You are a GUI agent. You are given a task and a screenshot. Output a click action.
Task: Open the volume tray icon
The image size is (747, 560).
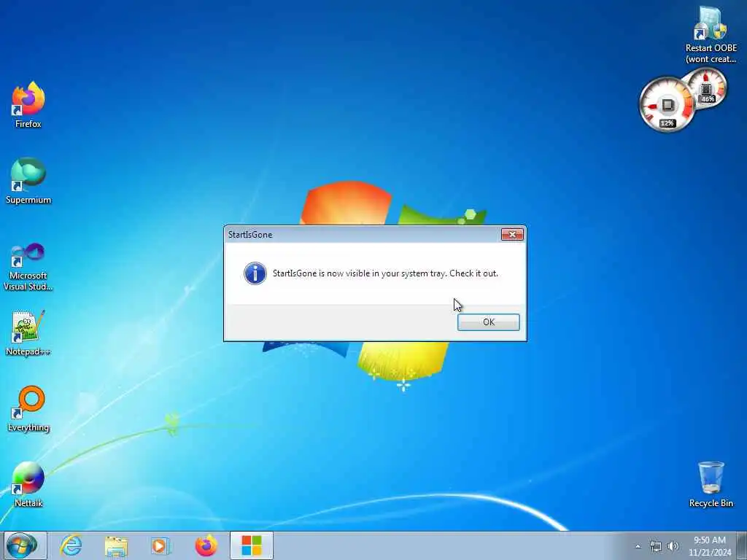pyautogui.click(x=673, y=546)
